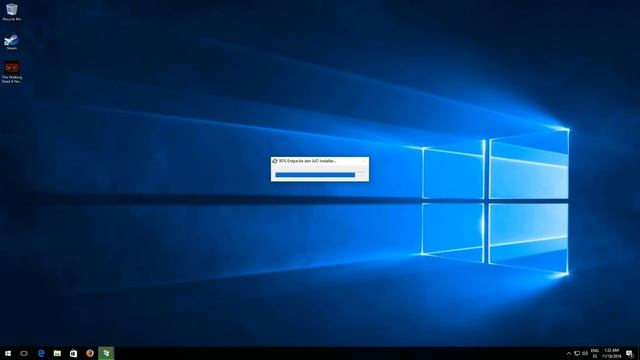
Task: Click the extraction progress bar
Action: pyautogui.click(x=316, y=175)
